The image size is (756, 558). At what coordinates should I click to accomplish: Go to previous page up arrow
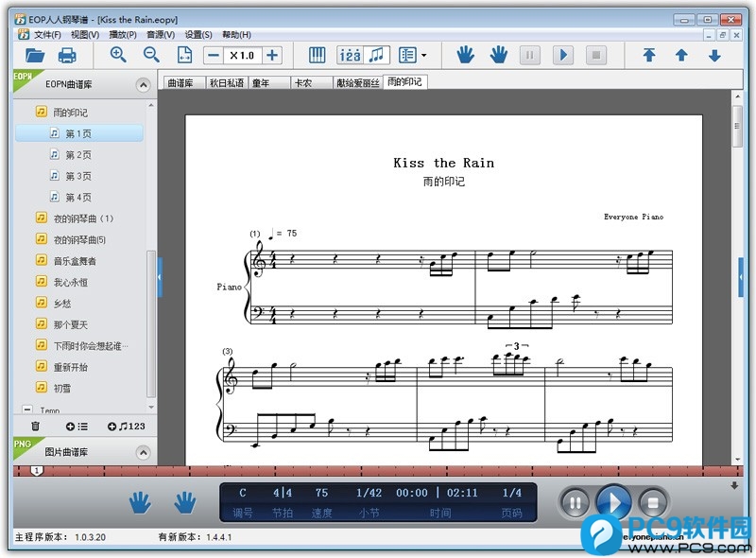(x=681, y=55)
